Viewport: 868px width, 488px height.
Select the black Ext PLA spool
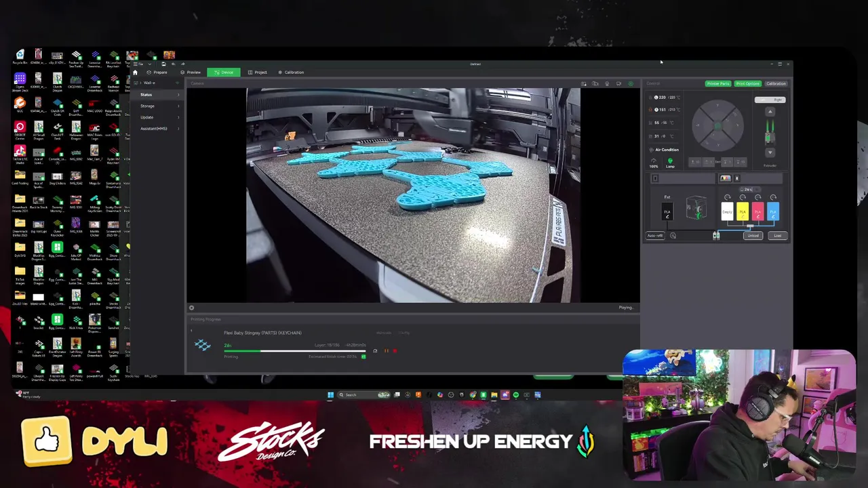click(667, 211)
